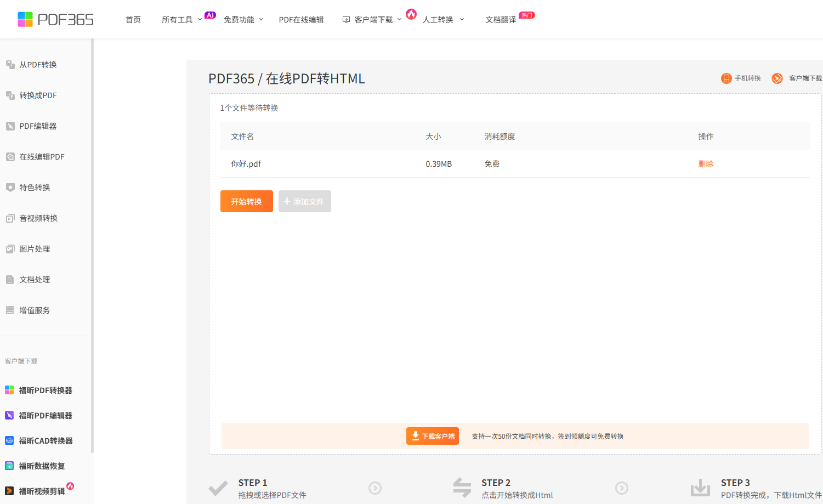The image size is (823, 504).
Task: Click the arrow circle between STEP 1 and STEP 2
Action: 375,488
